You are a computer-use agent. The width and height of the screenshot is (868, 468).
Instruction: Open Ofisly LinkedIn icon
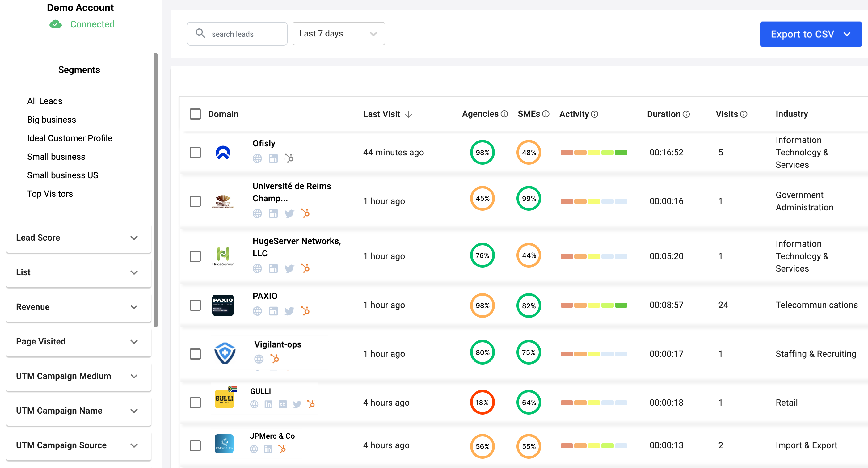pos(273,158)
